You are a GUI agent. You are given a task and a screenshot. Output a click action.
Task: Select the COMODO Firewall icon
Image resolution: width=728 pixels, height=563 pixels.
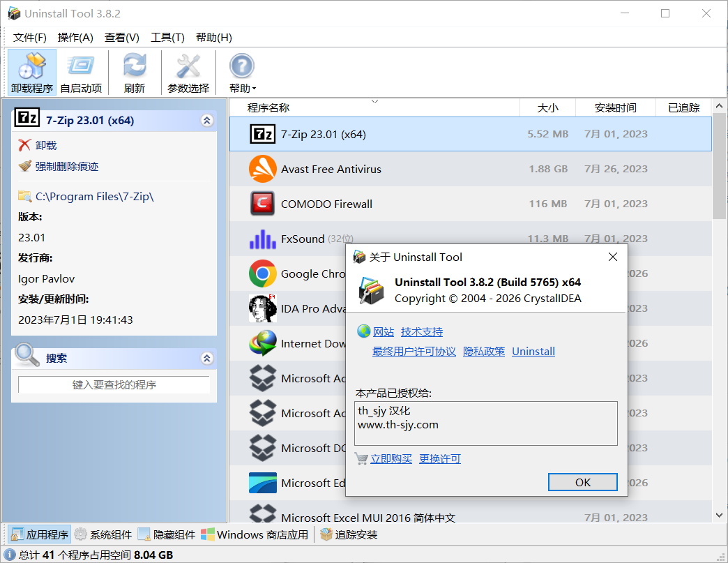pyautogui.click(x=263, y=204)
